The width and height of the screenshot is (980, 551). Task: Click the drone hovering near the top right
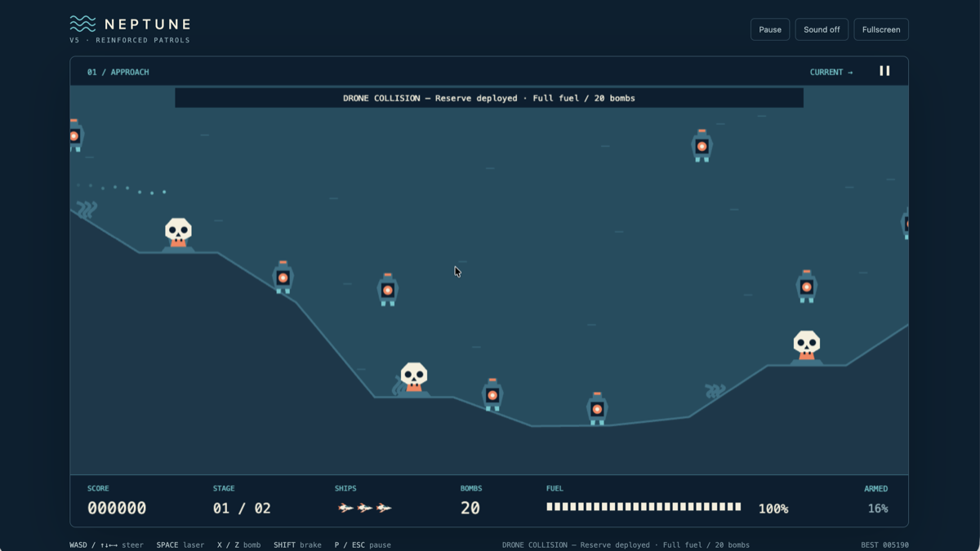coord(702,145)
